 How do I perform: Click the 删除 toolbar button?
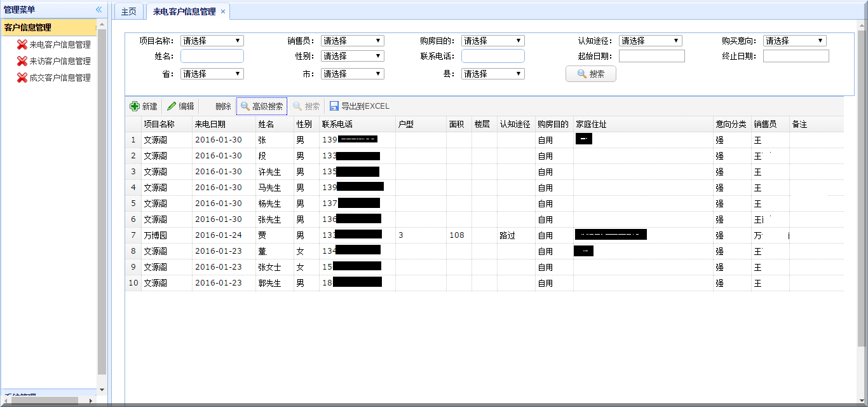coord(223,106)
